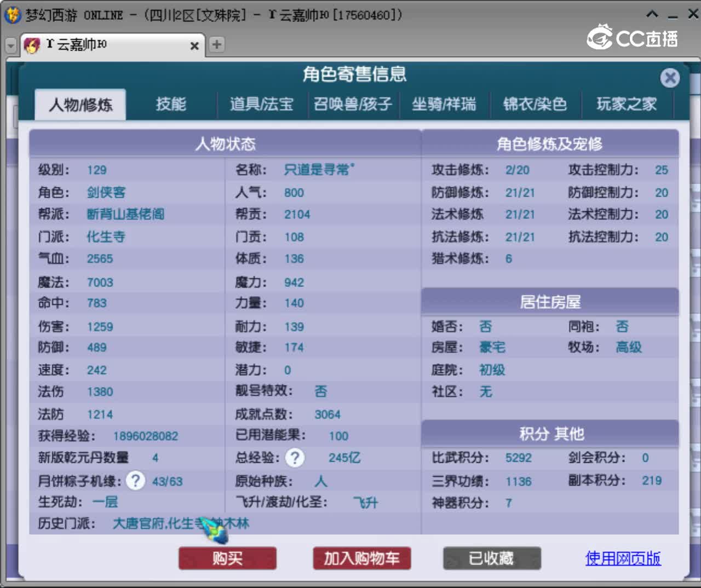This screenshot has height=588, width=701.
Task: Click the 已收藏 button
Action: (x=492, y=558)
